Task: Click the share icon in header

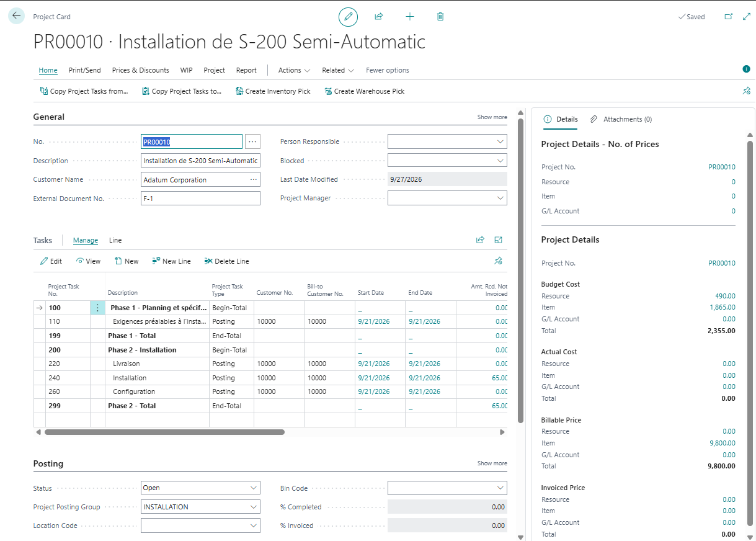Action: click(x=379, y=17)
